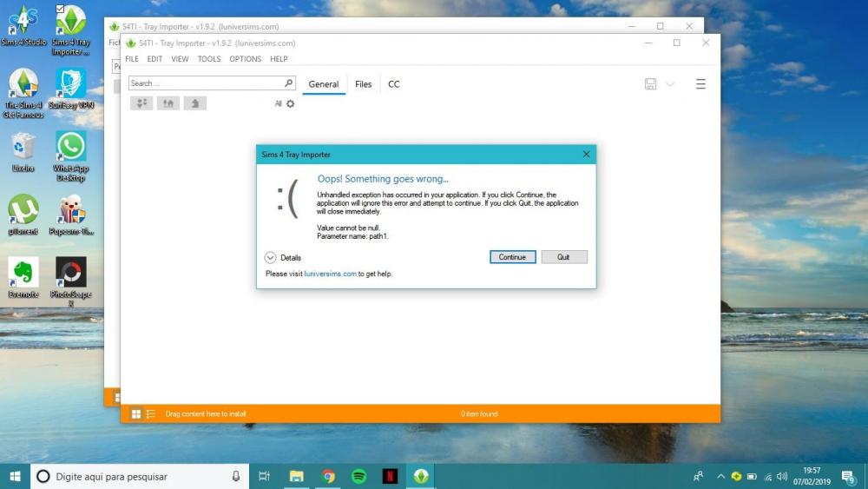Click Task View button on taskbar
Screen dimensions: 868x489
(x=265, y=476)
